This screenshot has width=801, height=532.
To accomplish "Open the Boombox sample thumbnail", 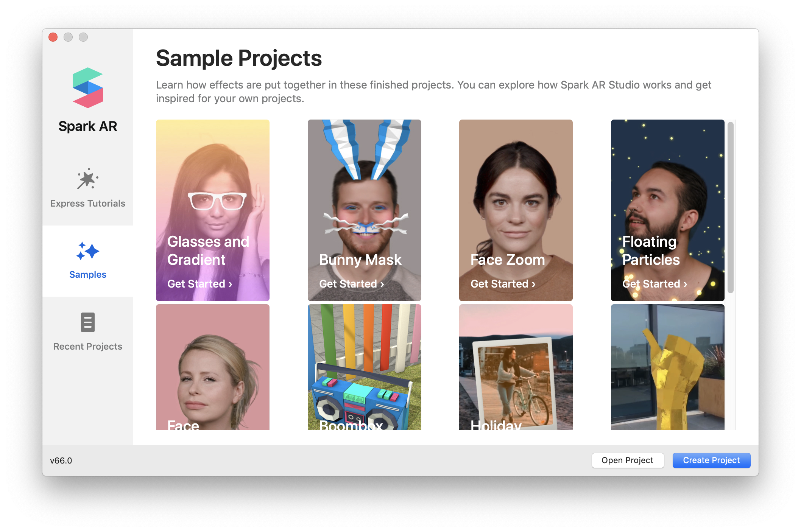I will [x=364, y=367].
